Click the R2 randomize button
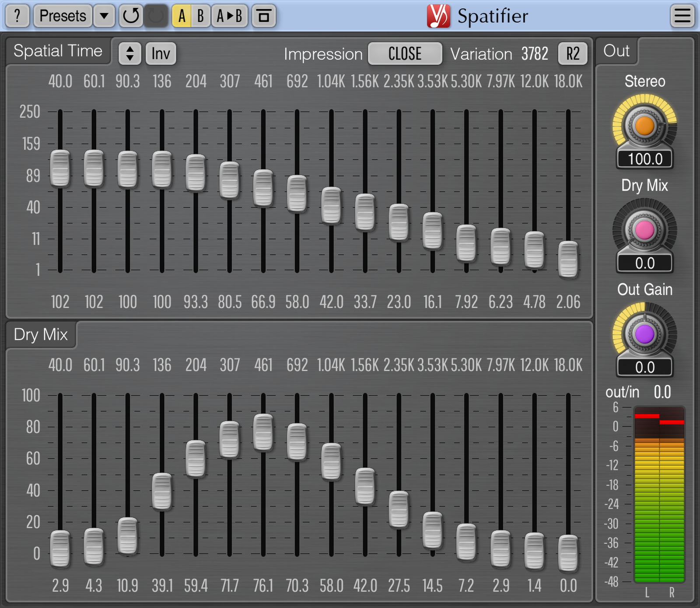The height and width of the screenshot is (608, 700). pyautogui.click(x=573, y=54)
